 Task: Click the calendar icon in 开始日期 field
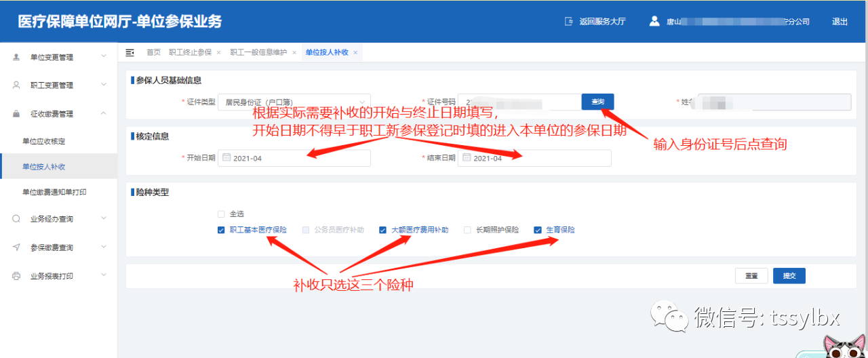click(x=226, y=158)
